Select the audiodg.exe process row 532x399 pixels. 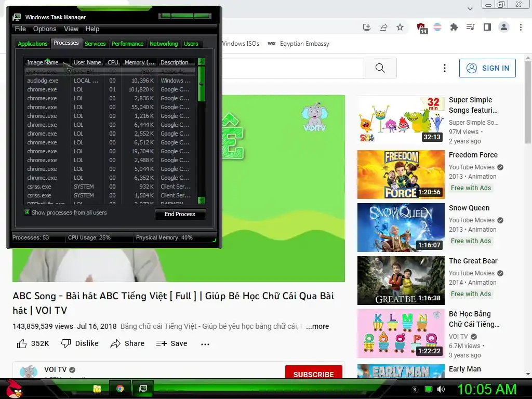(110, 81)
